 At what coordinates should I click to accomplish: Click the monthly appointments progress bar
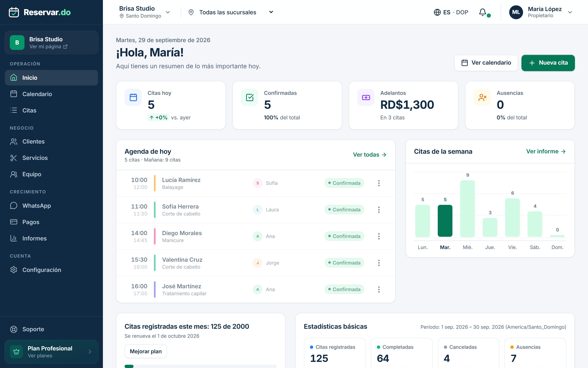(x=200, y=366)
